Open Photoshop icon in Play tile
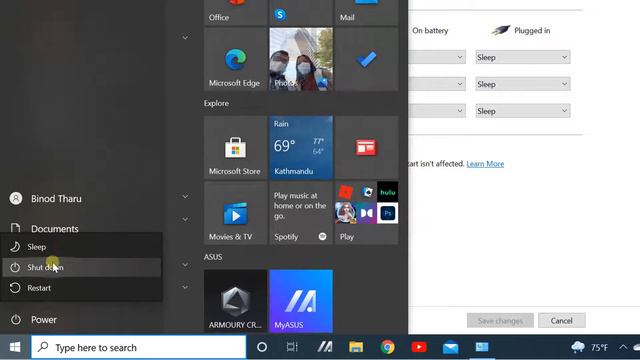The image size is (640, 360). tap(387, 213)
